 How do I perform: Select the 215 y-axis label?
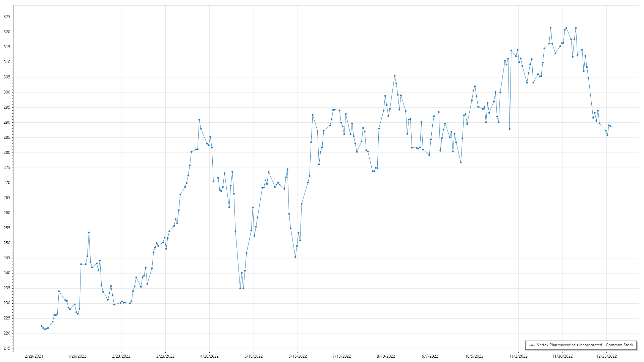(x=7, y=348)
